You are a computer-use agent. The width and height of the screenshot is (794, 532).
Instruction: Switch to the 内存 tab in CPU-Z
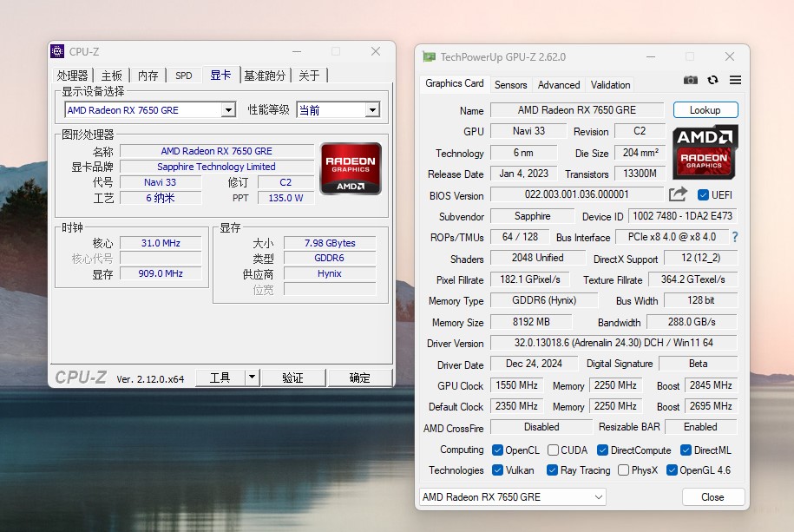[x=148, y=76]
